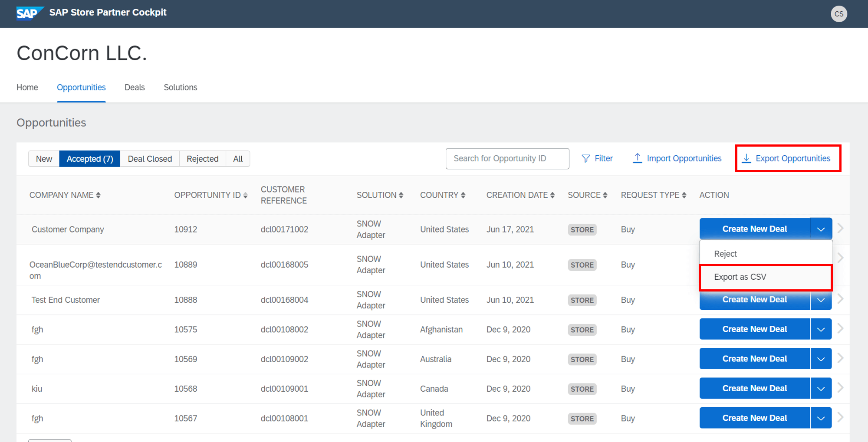Image resolution: width=868 pixels, height=442 pixels.
Task: Open details arrow for Customer Company row
Action: tap(841, 228)
